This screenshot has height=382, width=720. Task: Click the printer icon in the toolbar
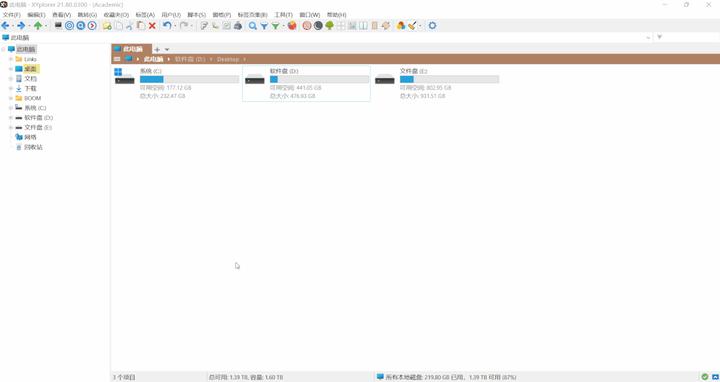(238, 26)
